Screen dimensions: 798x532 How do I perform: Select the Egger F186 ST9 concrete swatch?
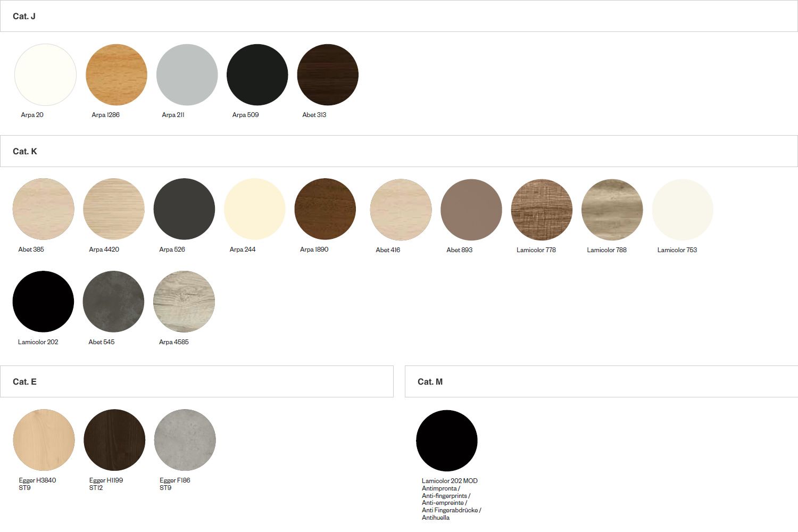tap(185, 440)
